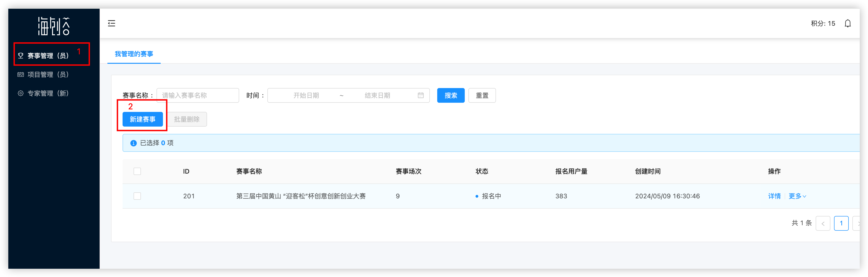868x277 pixels.
Task: Open the 开始日期 start date picker
Action: (306, 95)
